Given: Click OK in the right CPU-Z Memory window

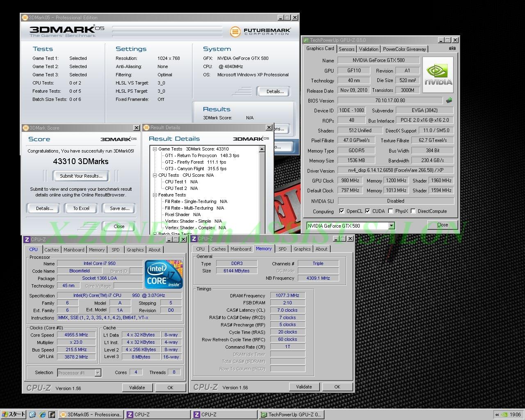Looking at the screenshot, I should pos(337,387).
